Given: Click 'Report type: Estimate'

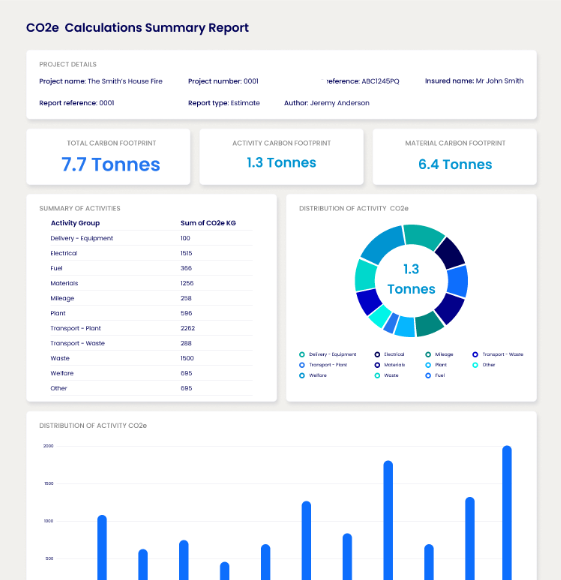Looking at the screenshot, I should 224,103.
